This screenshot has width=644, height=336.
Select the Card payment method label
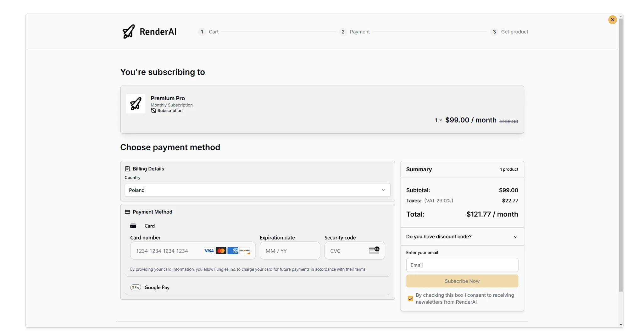[150, 226]
